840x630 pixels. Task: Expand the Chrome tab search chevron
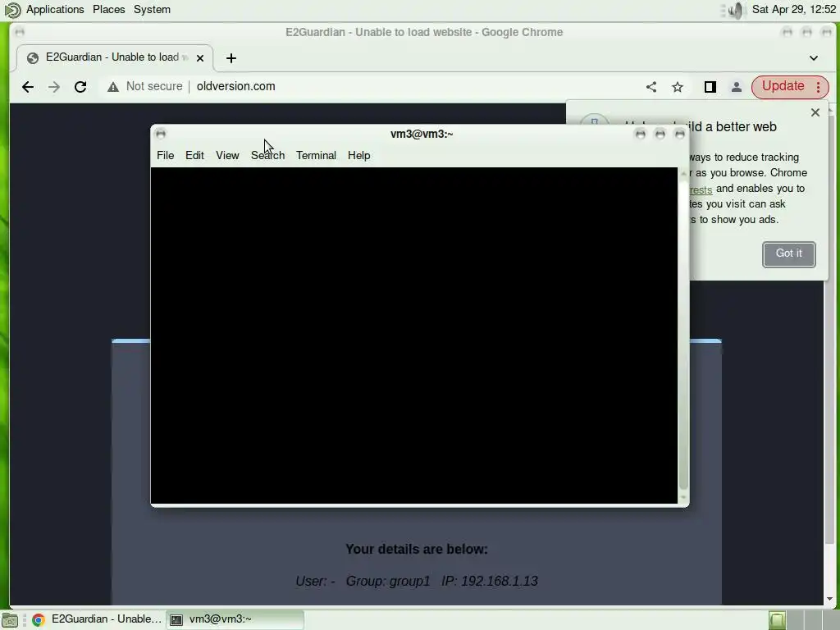813,58
